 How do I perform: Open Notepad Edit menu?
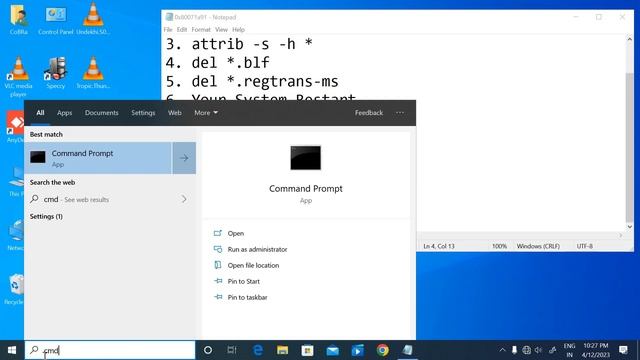pyautogui.click(x=182, y=30)
